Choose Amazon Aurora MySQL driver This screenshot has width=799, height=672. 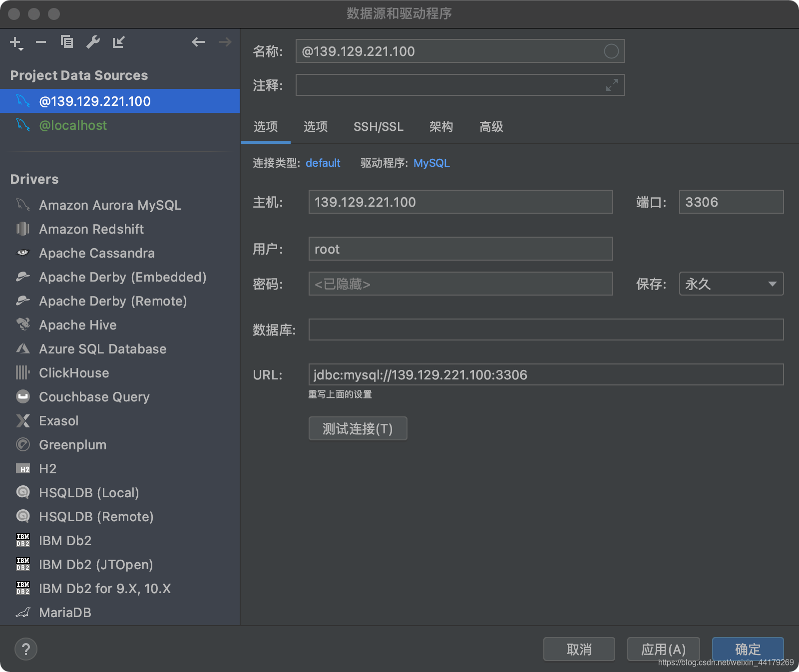click(120, 205)
